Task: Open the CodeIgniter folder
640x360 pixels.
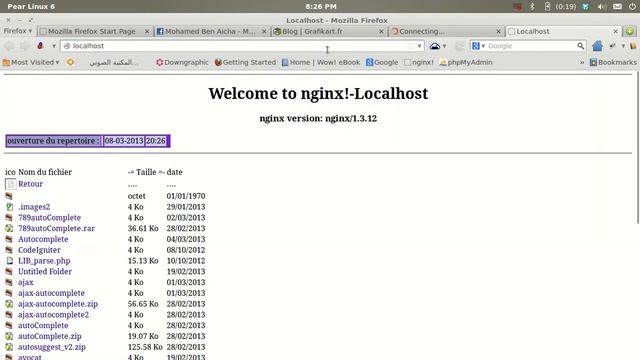Action: click(39, 250)
